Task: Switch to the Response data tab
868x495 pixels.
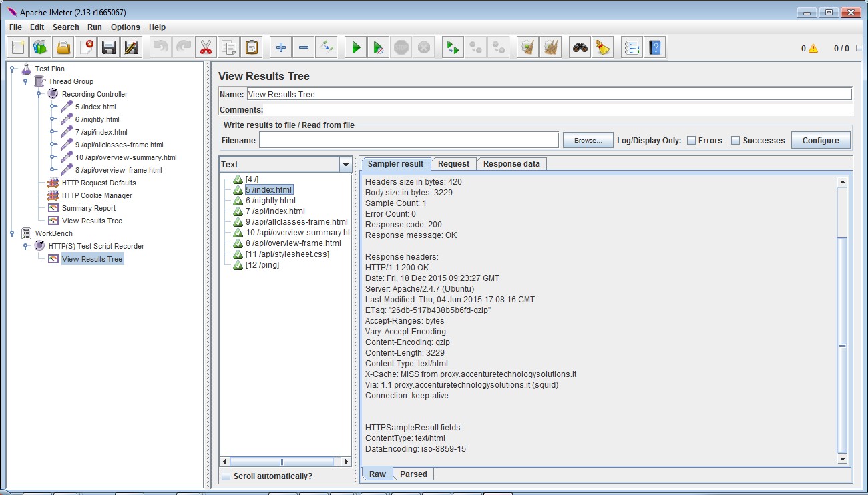Action: click(511, 164)
